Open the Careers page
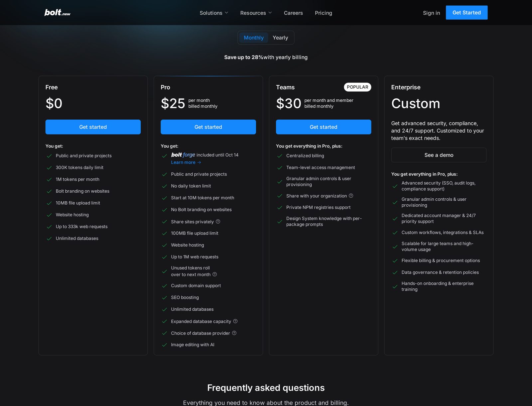532x406 pixels. point(293,13)
